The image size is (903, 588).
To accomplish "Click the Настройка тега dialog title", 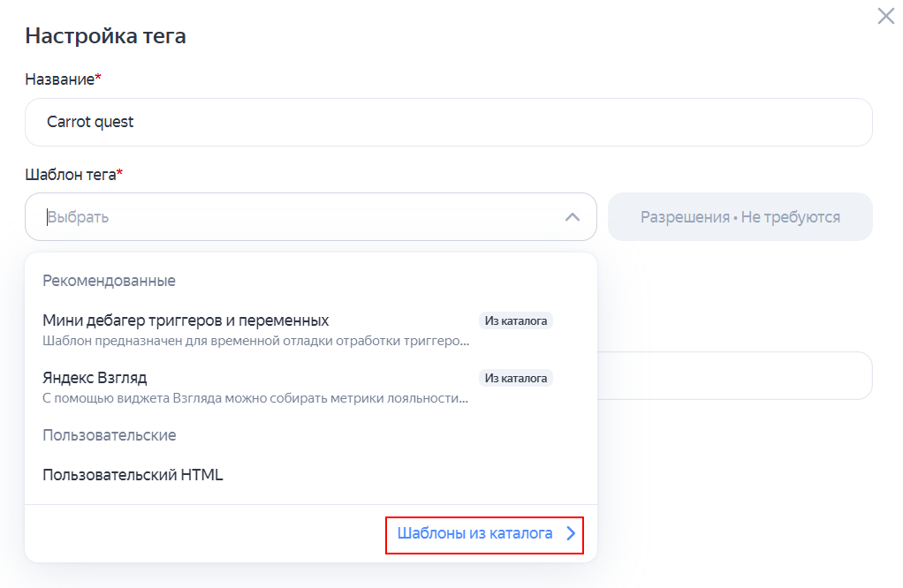I will pos(105,36).
